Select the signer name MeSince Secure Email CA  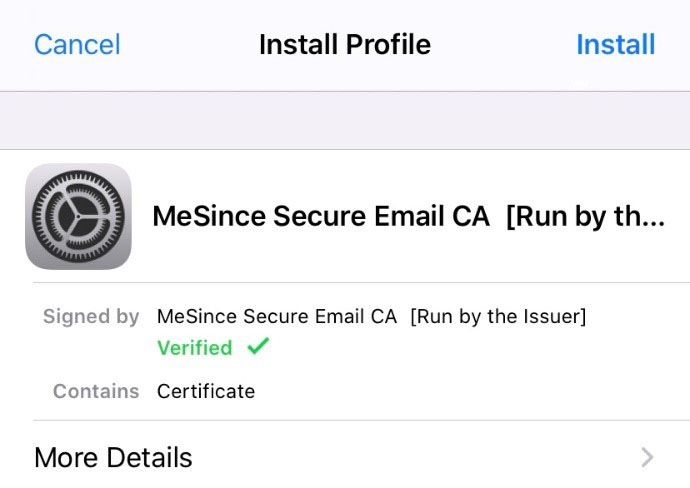click(277, 316)
